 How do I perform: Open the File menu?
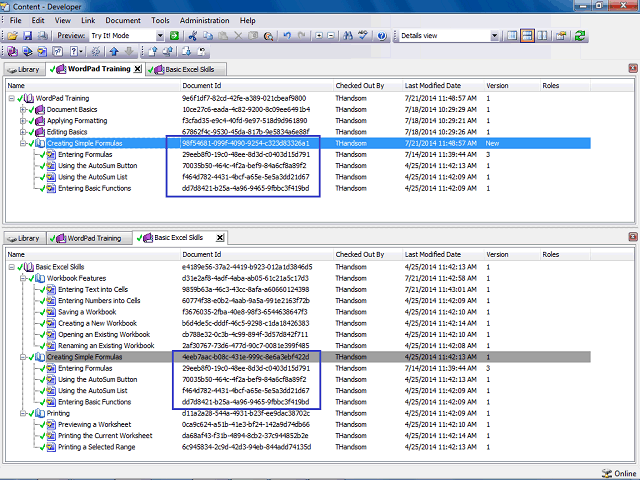coord(16,20)
